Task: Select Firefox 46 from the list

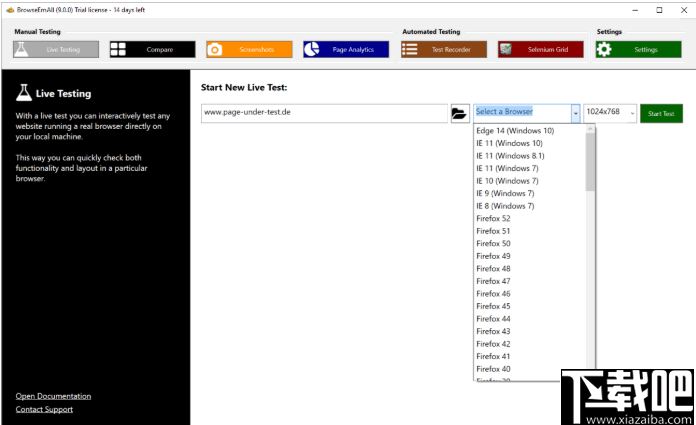Action: pos(530,294)
